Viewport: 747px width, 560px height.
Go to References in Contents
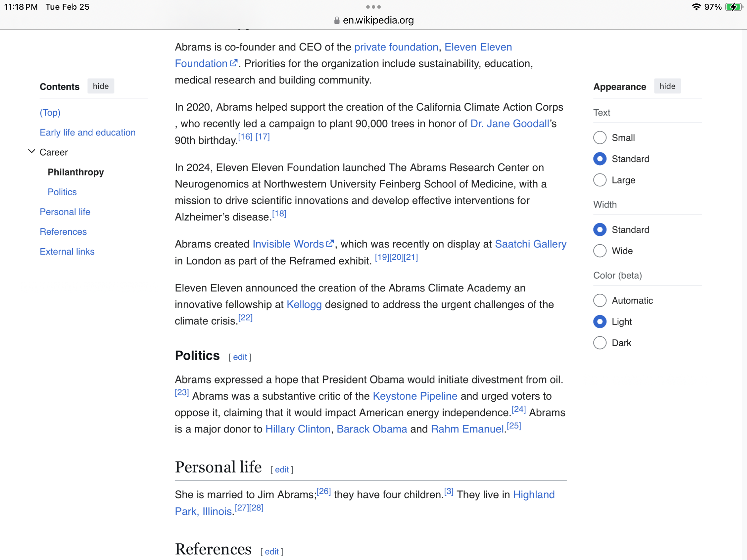63,232
